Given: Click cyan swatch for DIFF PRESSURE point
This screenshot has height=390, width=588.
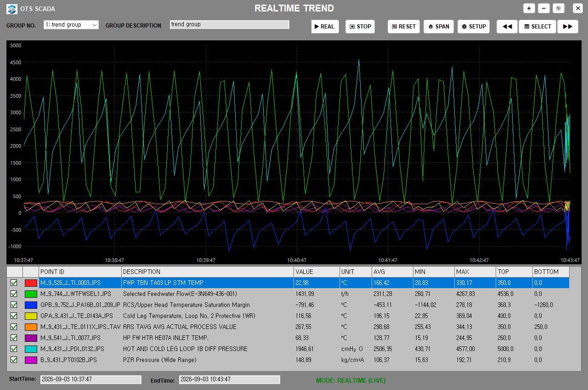Looking at the screenshot, I should pyautogui.click(x=31, y=349).
